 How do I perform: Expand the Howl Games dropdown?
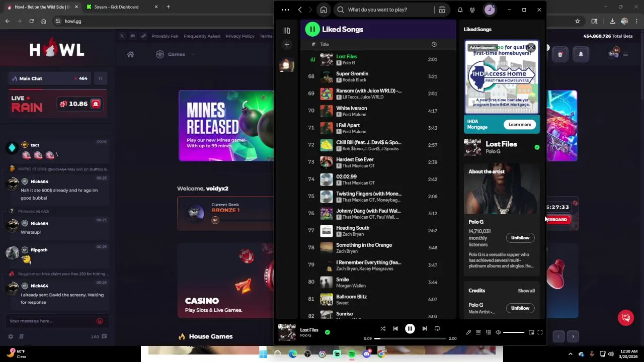(176, 54)
